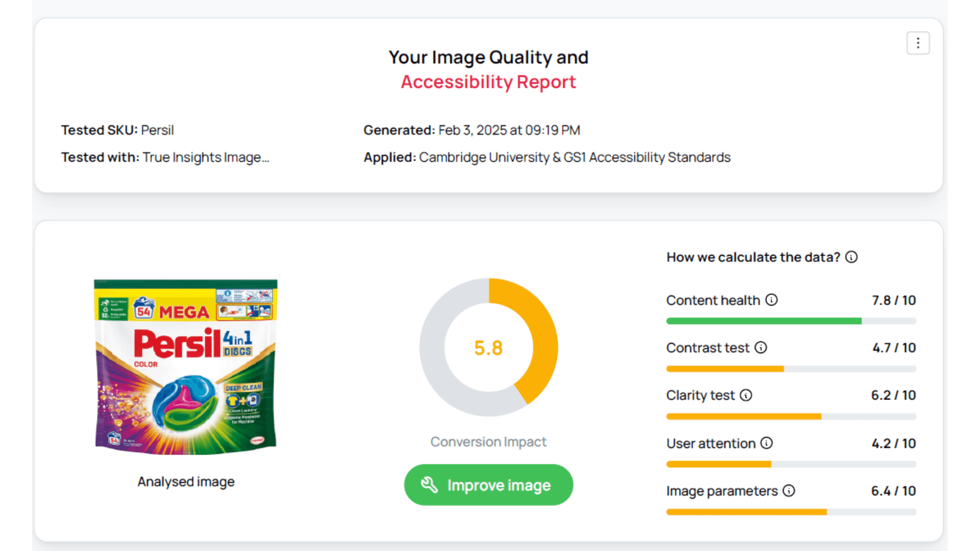Click the User attention progress bar

[791, 464]
